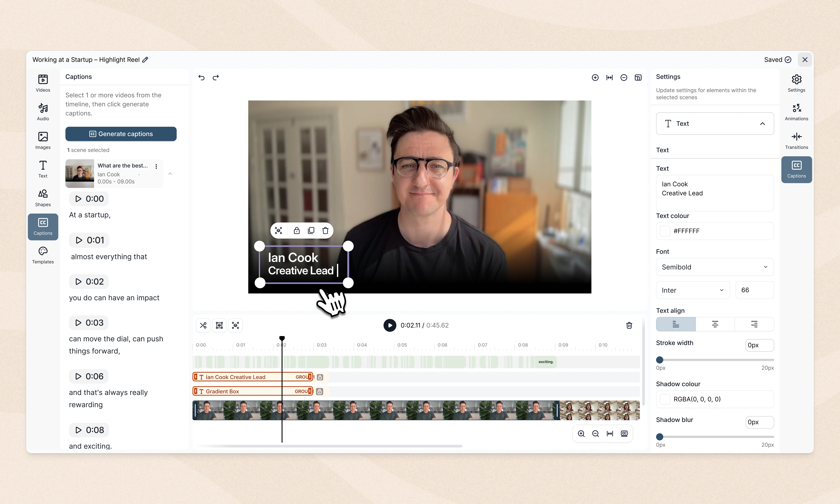Open the Transitions tab

796,141
